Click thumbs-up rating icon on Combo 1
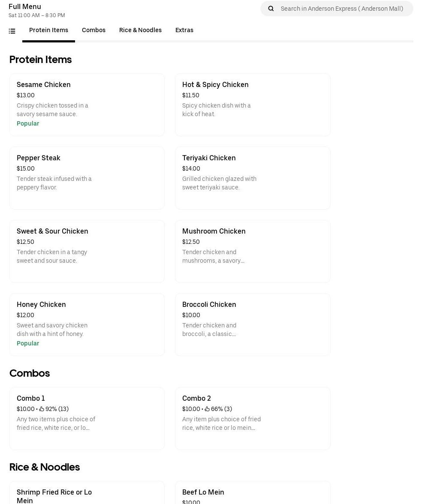Screen dimensions: 422x504 click(x=42, y=409)
